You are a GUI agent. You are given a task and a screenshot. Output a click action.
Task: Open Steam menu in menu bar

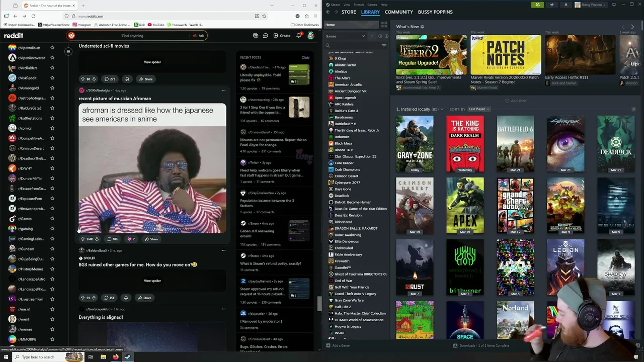335,5
